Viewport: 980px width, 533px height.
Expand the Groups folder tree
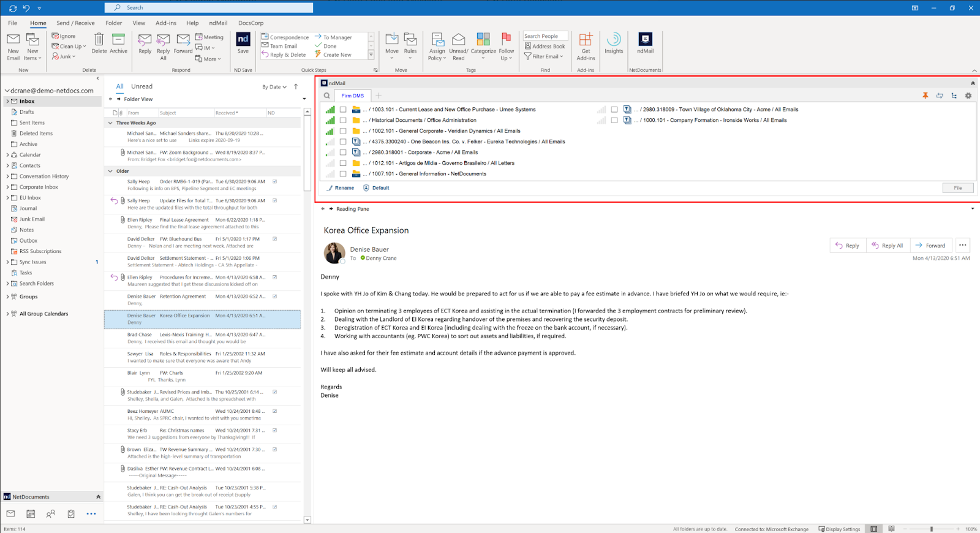coord(7,297)
